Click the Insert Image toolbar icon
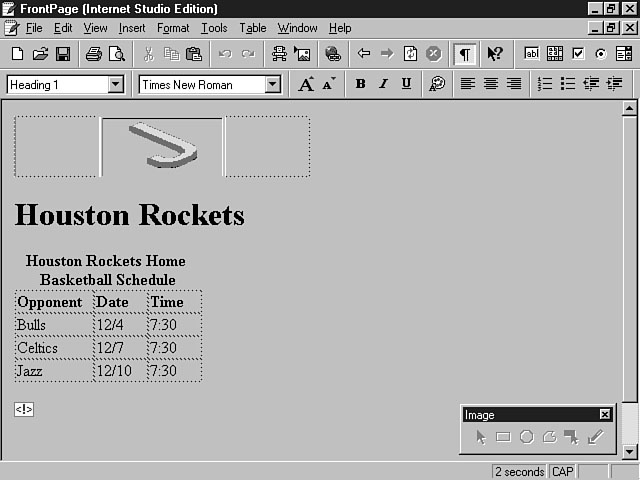This screenshot has width=640, height=480. click(x=302, y=54)
